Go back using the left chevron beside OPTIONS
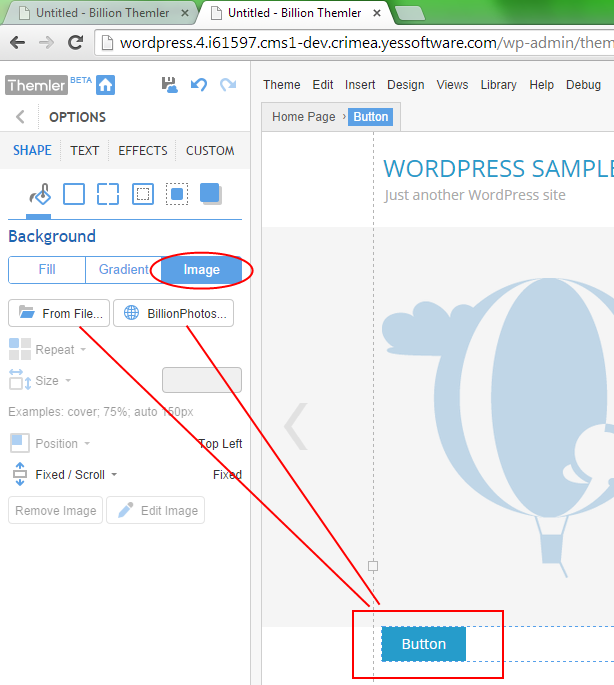This screenshot has height=685, width=614. point(20,117)
